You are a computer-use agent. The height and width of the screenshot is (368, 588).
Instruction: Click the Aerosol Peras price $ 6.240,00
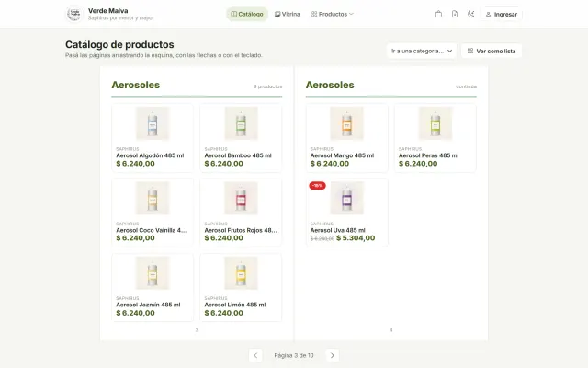pyautogui.click(x=418, y=164)
